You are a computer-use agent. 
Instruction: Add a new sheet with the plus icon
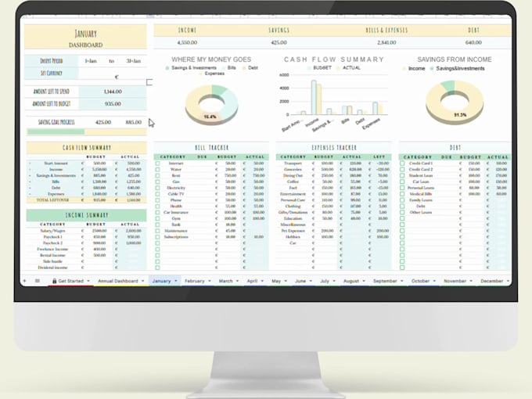(25, 281)
